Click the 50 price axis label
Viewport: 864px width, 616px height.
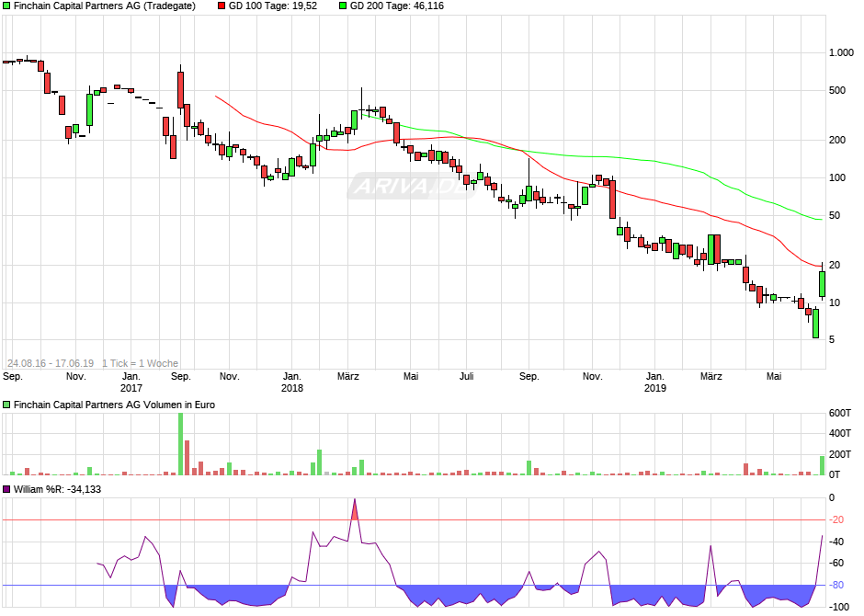(835, 215)
